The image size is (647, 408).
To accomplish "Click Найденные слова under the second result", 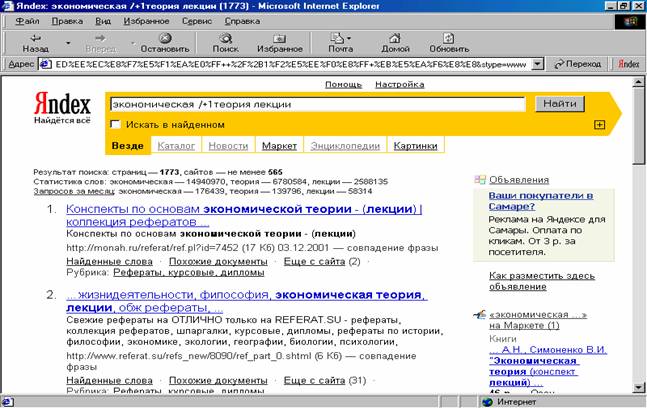I will pyautogui.click(x=109, y=380).
